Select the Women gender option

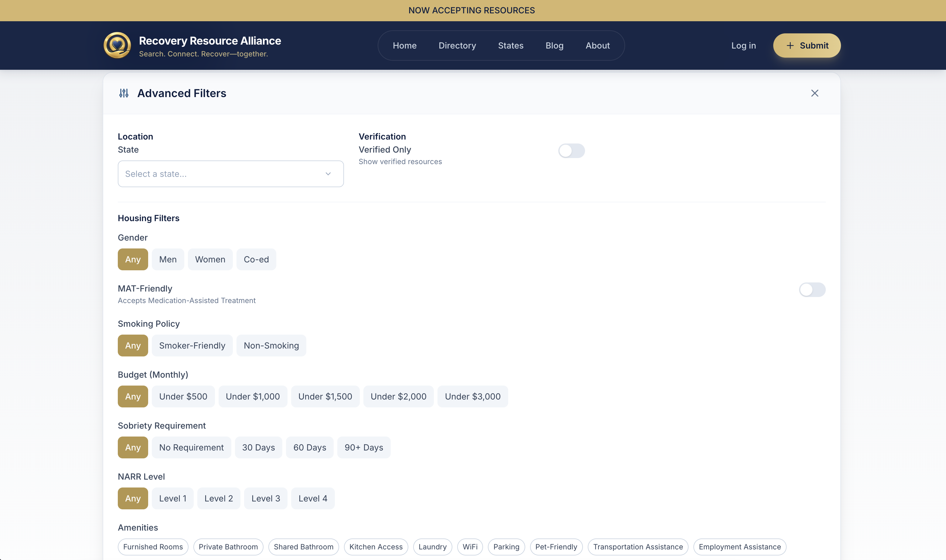coord(210,260)
